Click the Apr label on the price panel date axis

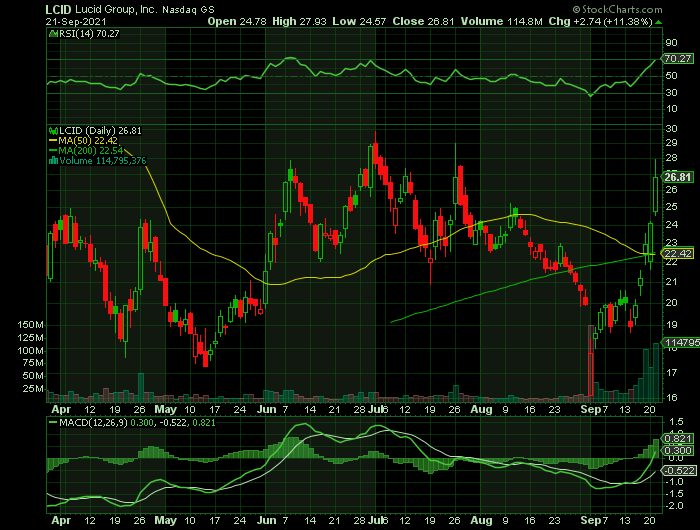tap(61, 409)
